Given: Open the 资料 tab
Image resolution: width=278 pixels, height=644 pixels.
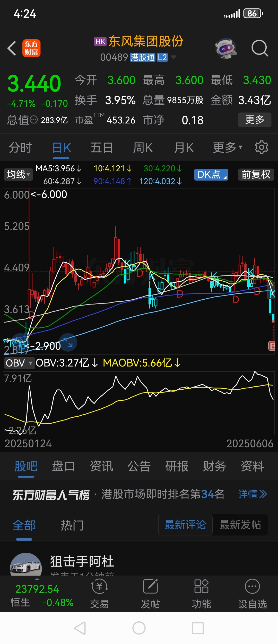Looking at the screenshot, I should (x=252, y=466).
